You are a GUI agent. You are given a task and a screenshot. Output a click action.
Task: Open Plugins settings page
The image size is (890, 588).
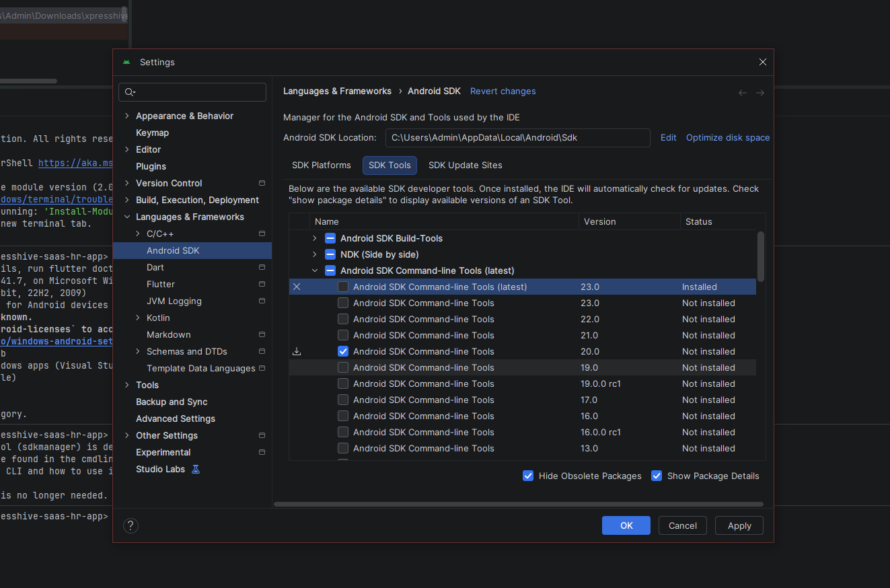(151, 166)
